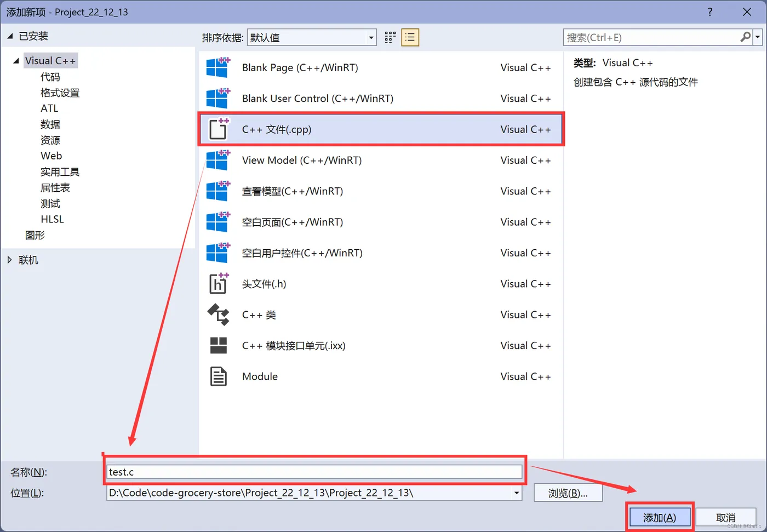Open the search options dropdown arrow
767x532 pixels.
coord(758,37)
